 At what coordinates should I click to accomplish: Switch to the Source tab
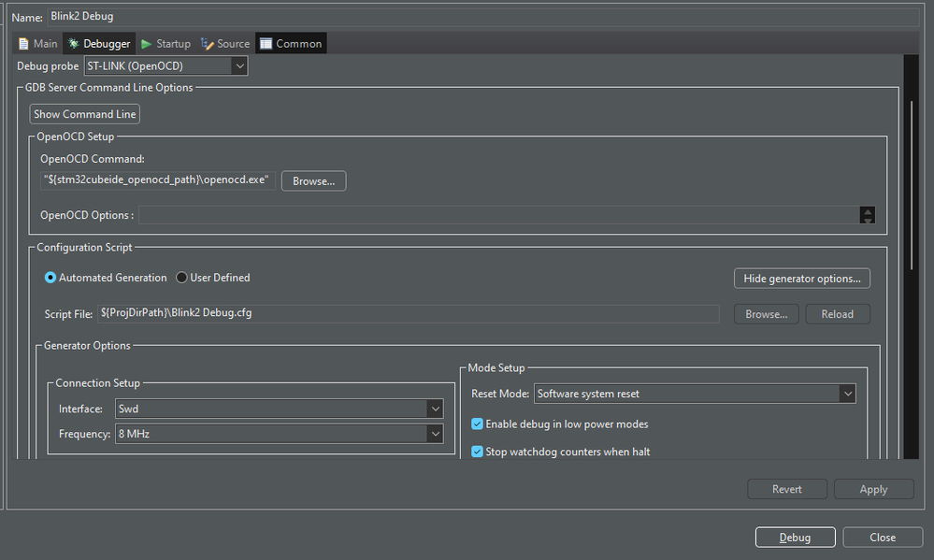[x=225, y=44]
